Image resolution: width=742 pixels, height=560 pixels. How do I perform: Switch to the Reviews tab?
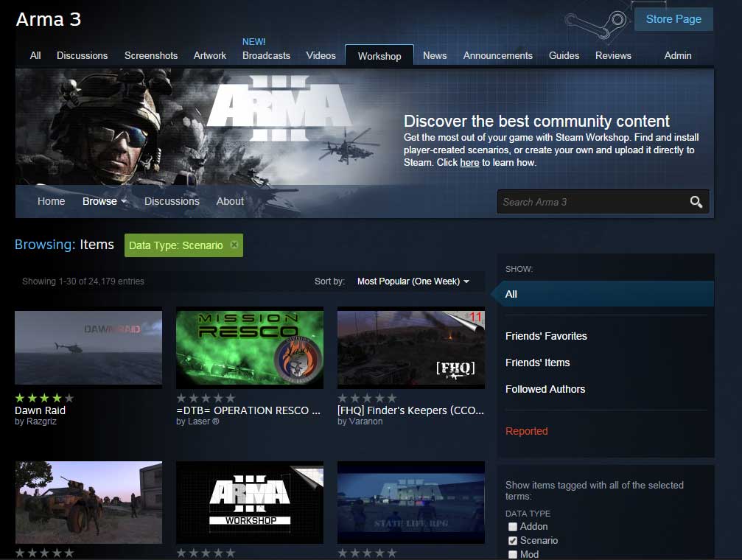pyautogui.click(x=613, y=55)
